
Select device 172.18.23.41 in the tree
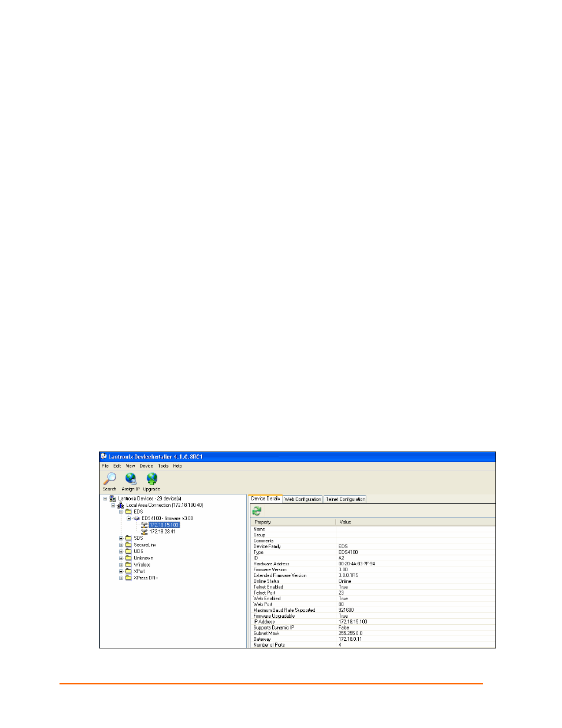pos(163,532)
